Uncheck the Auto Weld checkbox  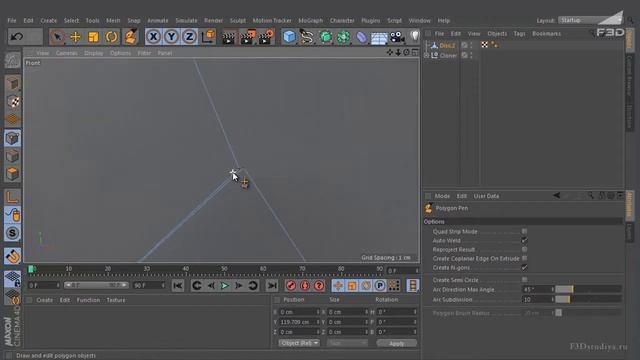(x=524, y=240)
